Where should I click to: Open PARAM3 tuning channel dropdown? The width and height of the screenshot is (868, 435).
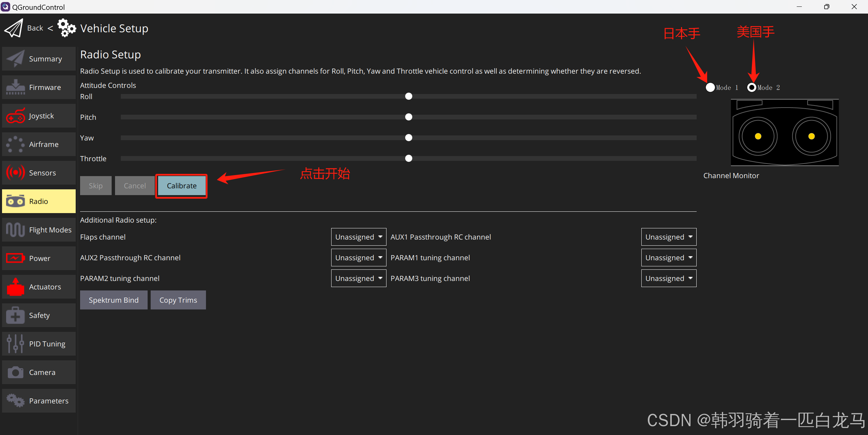pyautogui.click(x=668, y=278)
